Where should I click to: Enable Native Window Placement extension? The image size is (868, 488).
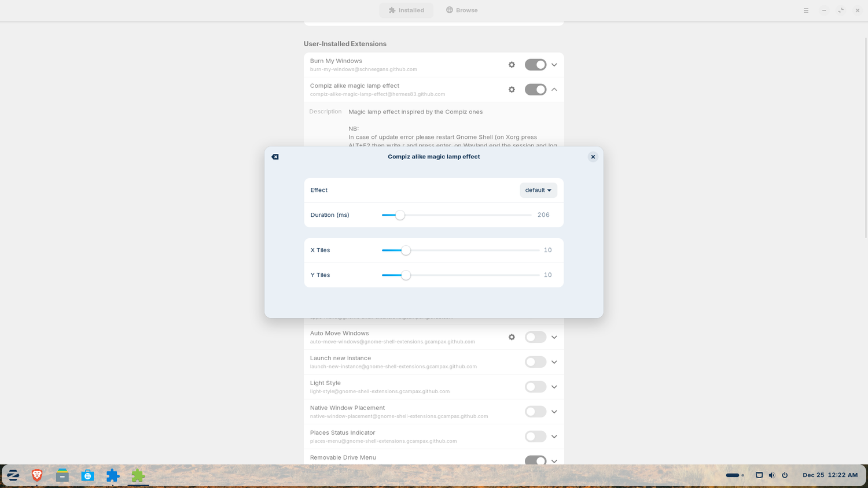[x=535, y=412]
